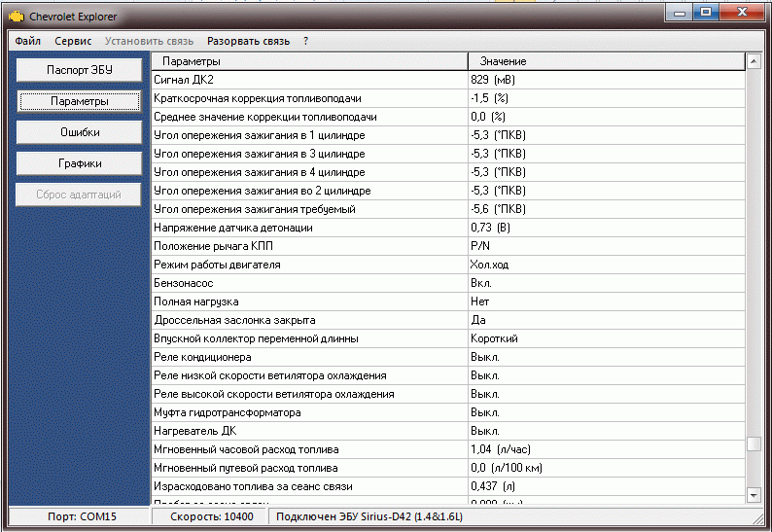
Task: Open the Паспорт ЭБУ section
Action: 80,70
